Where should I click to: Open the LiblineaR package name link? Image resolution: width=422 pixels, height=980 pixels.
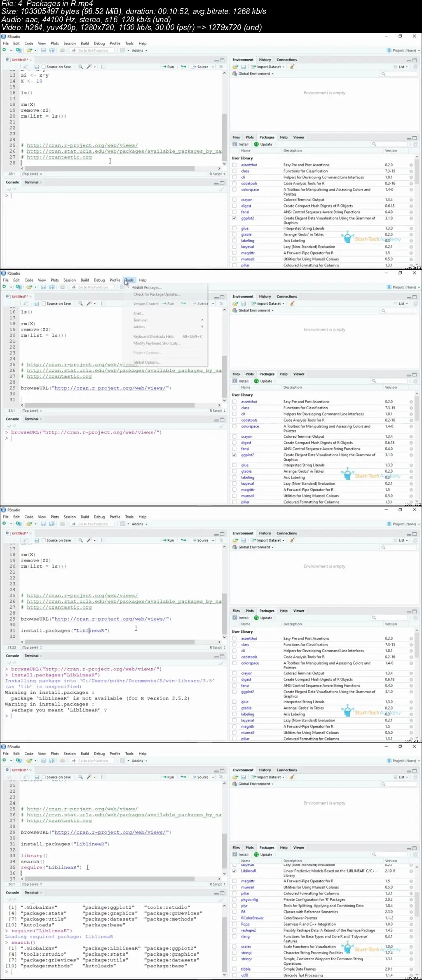click(249, 871)
